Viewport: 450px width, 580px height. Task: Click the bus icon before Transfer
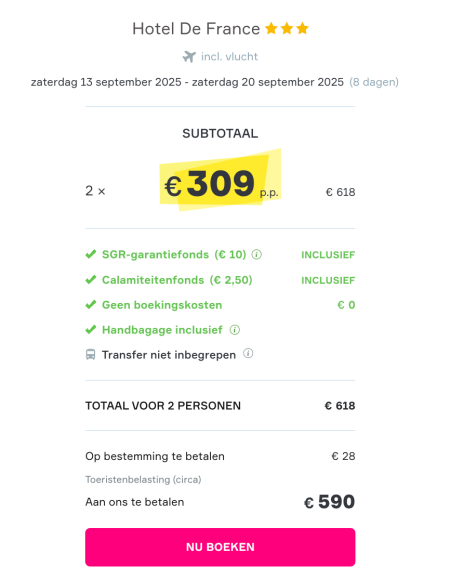[x=91, y=355]
